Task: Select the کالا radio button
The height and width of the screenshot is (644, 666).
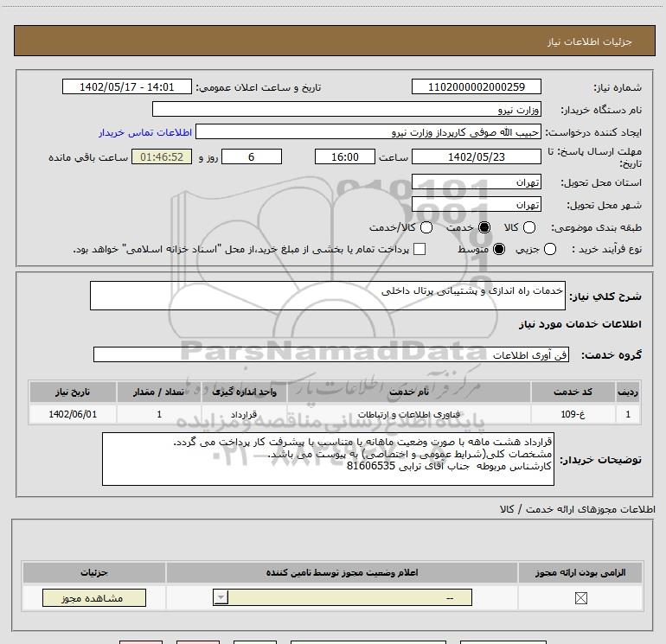Action: tap(528, 227)
